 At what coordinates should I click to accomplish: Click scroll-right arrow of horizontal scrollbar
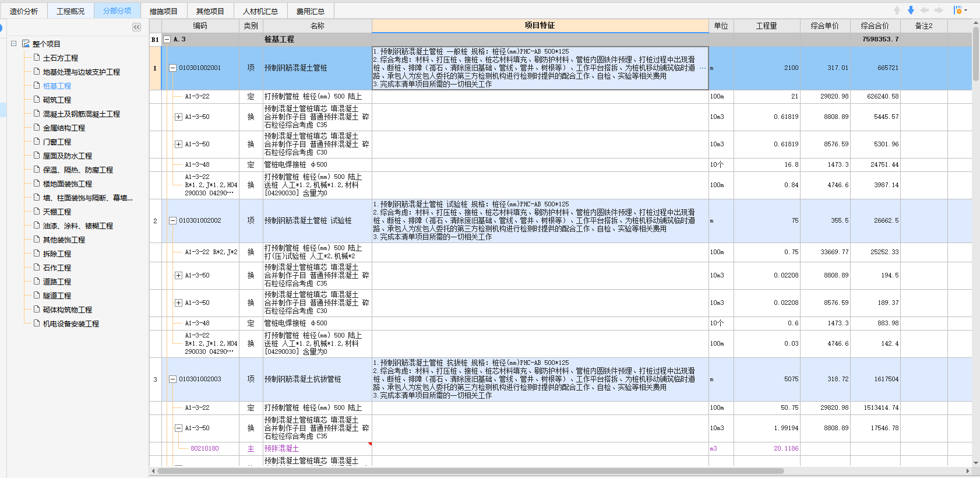pyautogui.click(x=968, y=471)
